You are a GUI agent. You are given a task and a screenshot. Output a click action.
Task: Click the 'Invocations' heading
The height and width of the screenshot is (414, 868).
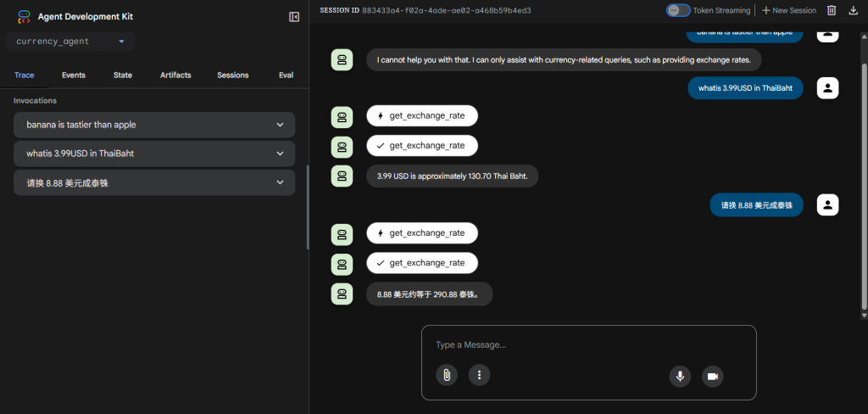[x=35, y=101]
